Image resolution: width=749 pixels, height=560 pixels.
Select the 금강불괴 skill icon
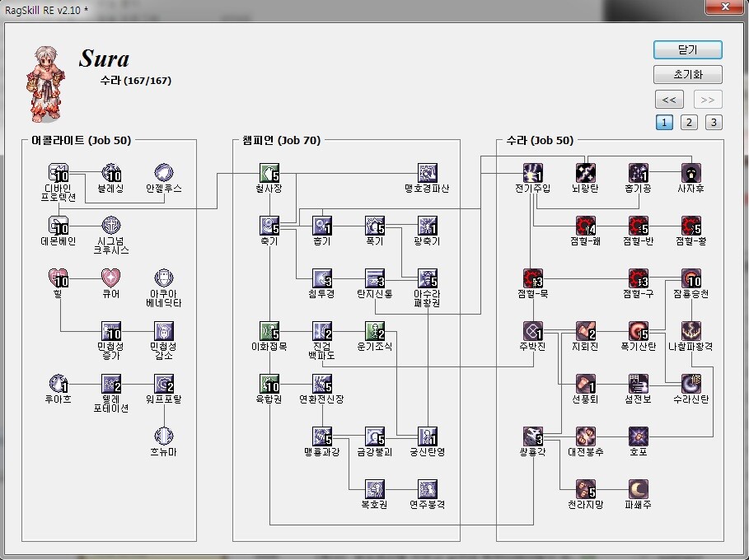coord(374,436)
